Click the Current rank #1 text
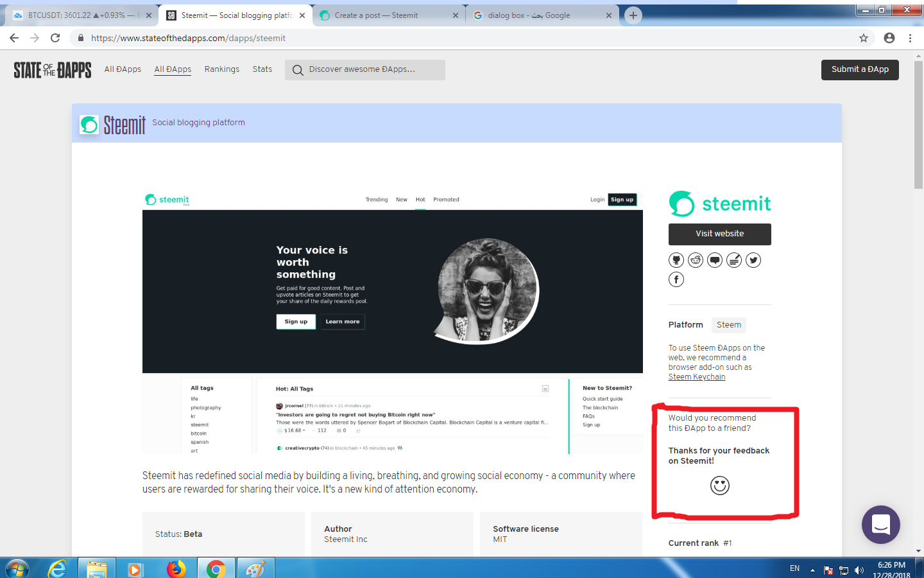 coord(700,543)
